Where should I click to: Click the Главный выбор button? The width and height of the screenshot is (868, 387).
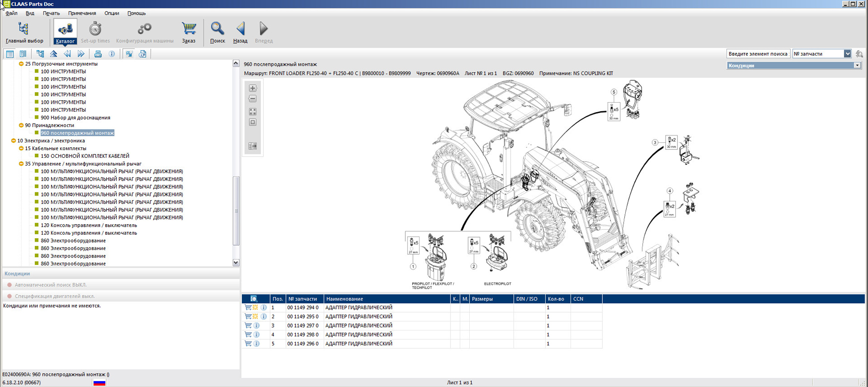coord(24,32)
